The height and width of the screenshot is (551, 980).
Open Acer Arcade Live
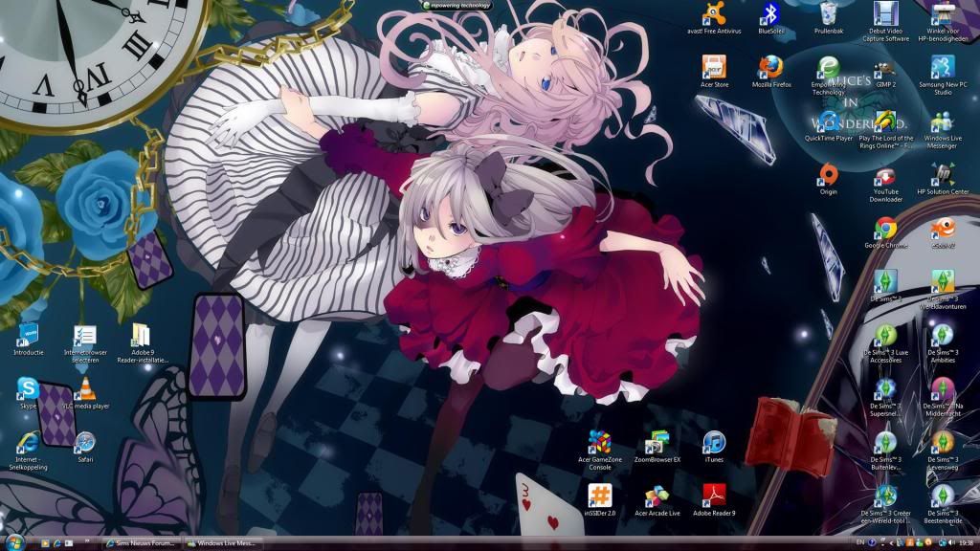pyautogui.click(x=657, y=500)
